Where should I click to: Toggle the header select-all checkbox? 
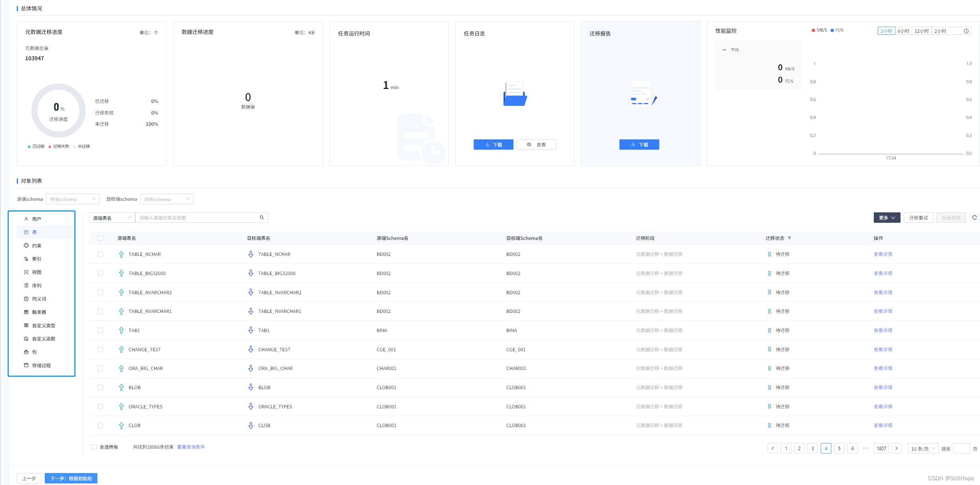tap(100, 238)
